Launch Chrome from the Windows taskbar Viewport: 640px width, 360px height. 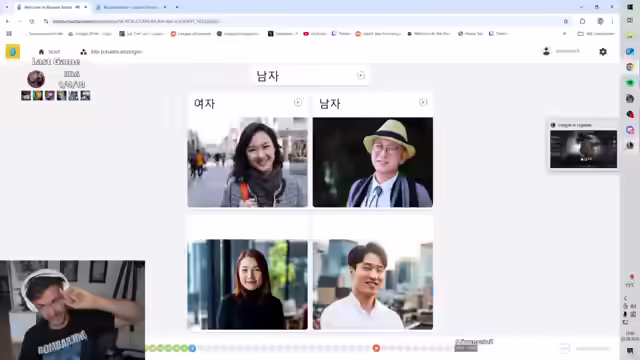pos(630,67)
